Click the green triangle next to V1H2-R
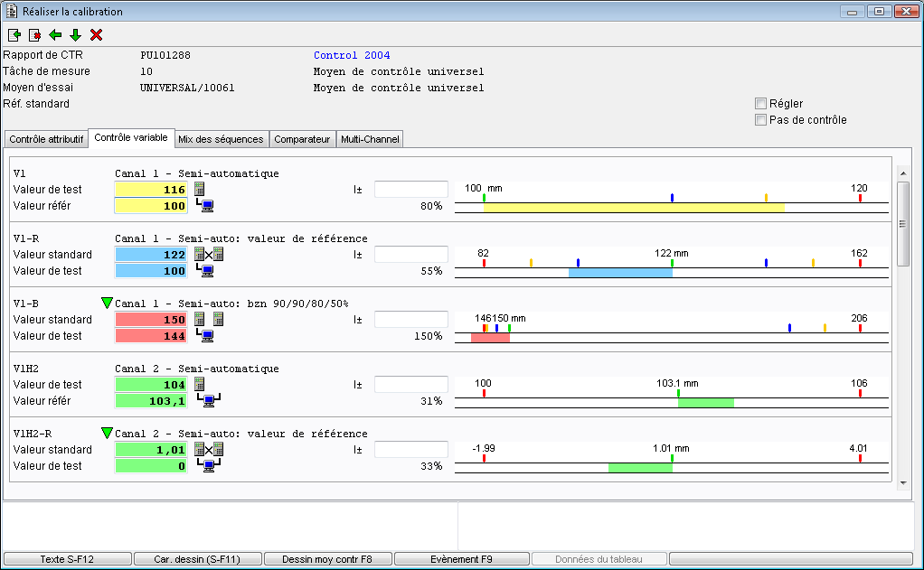Image resolution: width=924 pixels, height=570 pixels. click(108, 433)
